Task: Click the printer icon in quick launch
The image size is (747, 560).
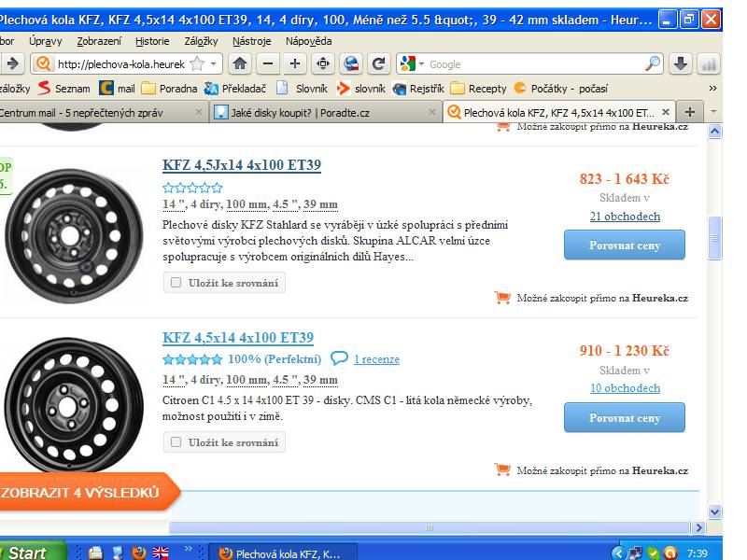Action: point(96,553)
